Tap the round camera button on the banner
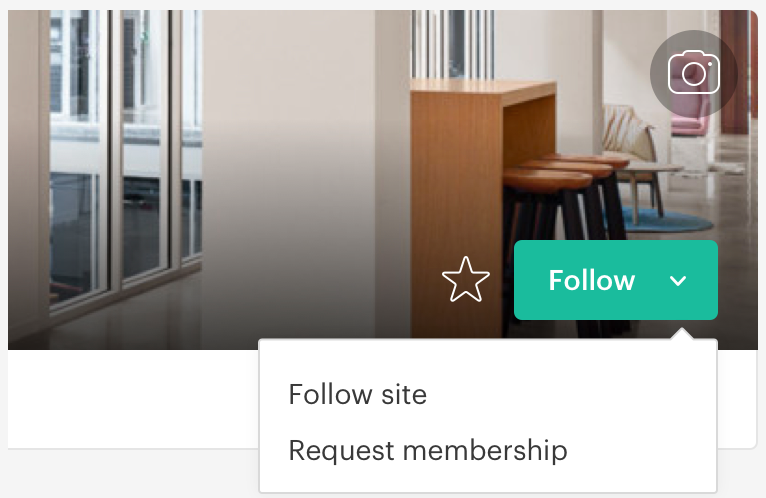The height and width of the screenshot is (498, 766). point(694,73)
